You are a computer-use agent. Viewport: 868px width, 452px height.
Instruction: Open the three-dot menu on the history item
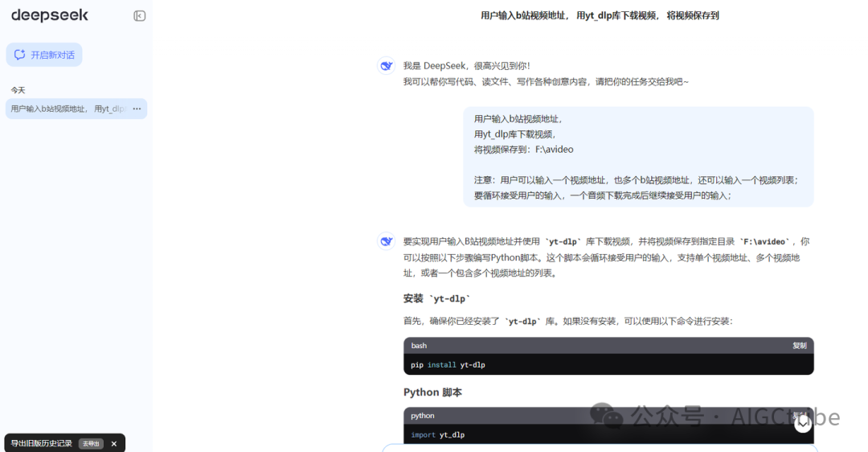coord(137,109)
